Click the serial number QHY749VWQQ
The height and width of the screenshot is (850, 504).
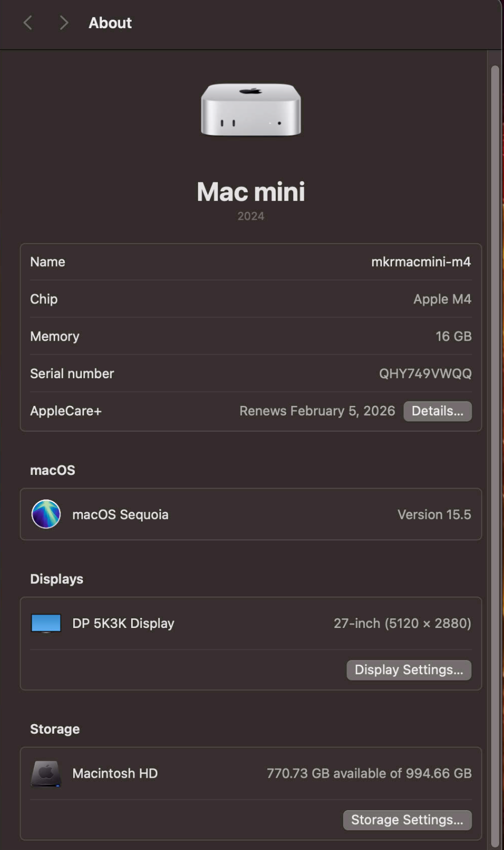pyautogui.click(x=425, y=373)
